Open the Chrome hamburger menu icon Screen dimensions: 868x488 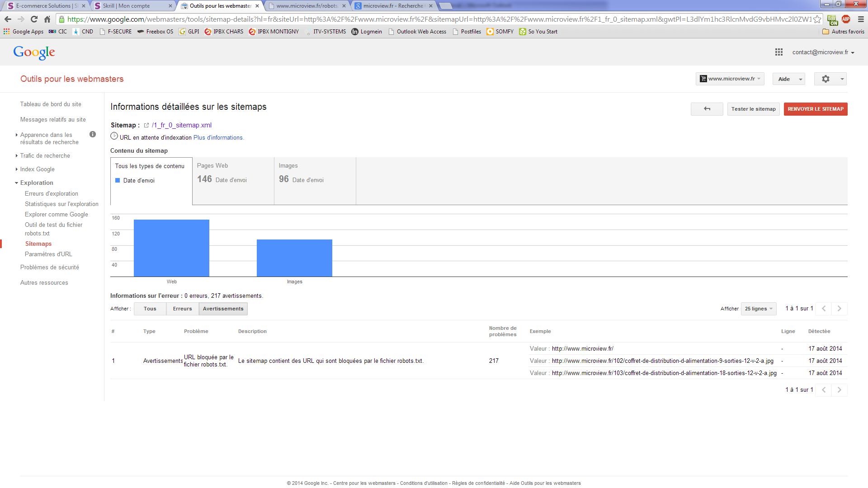[861, 19]
